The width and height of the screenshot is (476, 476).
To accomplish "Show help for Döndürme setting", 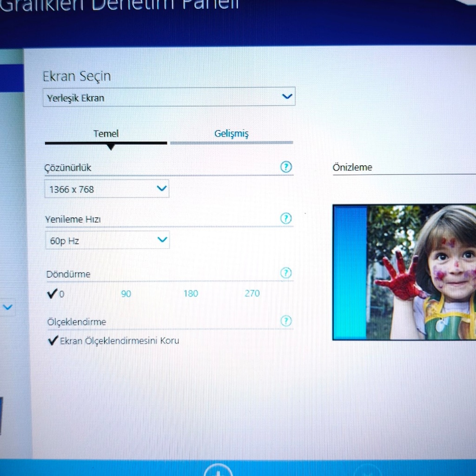I will (286, 273).
